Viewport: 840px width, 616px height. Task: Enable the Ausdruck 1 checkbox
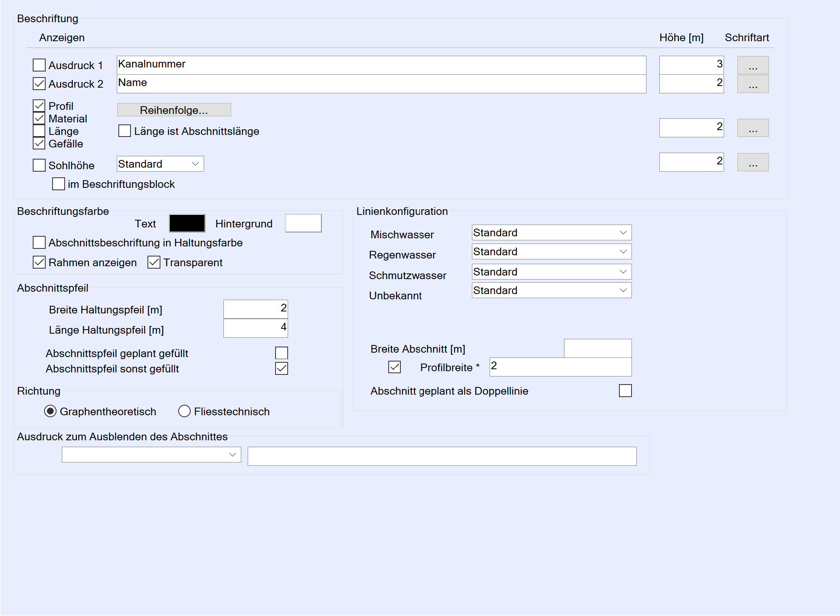tap(39, 65)
